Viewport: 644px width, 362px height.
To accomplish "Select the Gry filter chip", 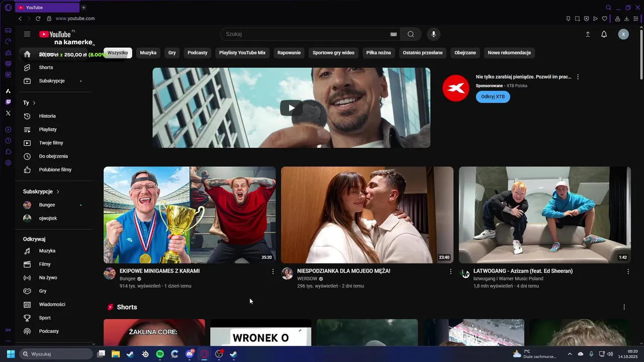I will tap(172, 53).
